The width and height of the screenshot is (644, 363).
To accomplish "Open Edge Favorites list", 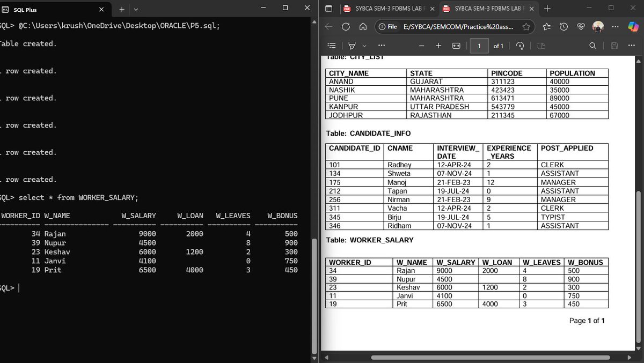I will click(x=546, y=27).
